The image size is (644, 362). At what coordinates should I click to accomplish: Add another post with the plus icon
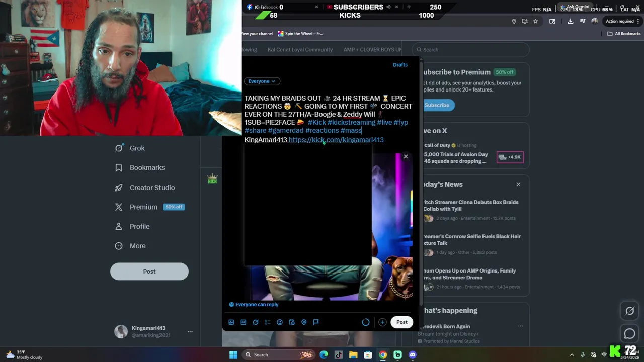tap(382, 322)
